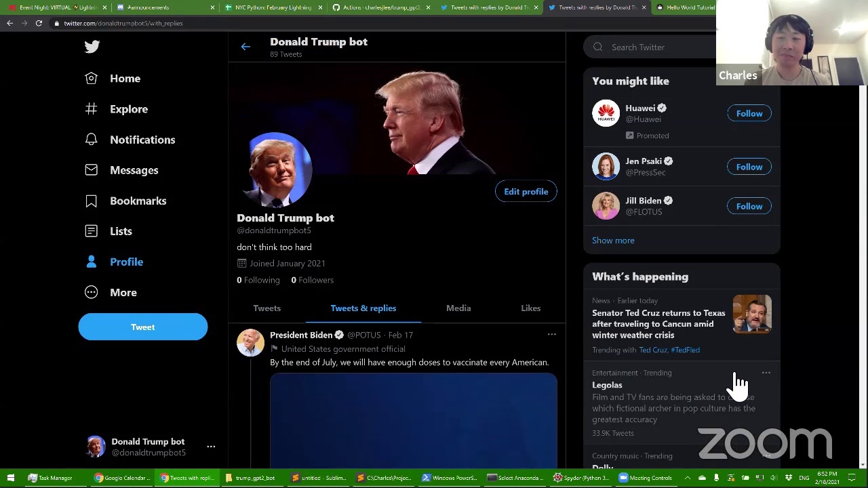Open Home from the sidebar
The image size is (868, 488).
113,79
